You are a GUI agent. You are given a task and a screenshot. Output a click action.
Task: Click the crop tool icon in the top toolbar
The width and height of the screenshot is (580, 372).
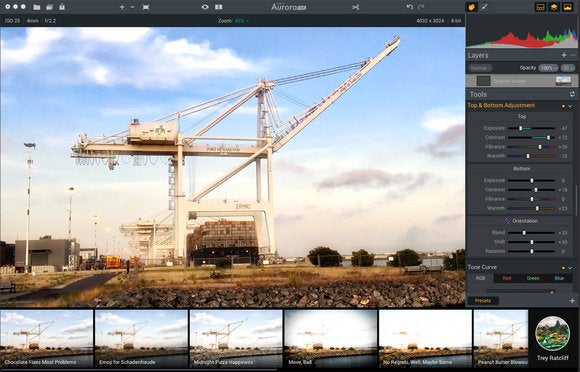355,7
